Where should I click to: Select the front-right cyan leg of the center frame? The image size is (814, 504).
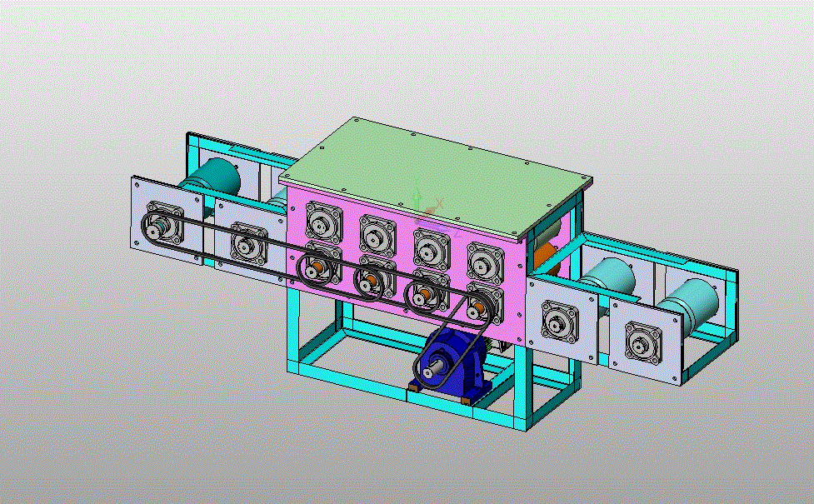[x=522, y=388]
